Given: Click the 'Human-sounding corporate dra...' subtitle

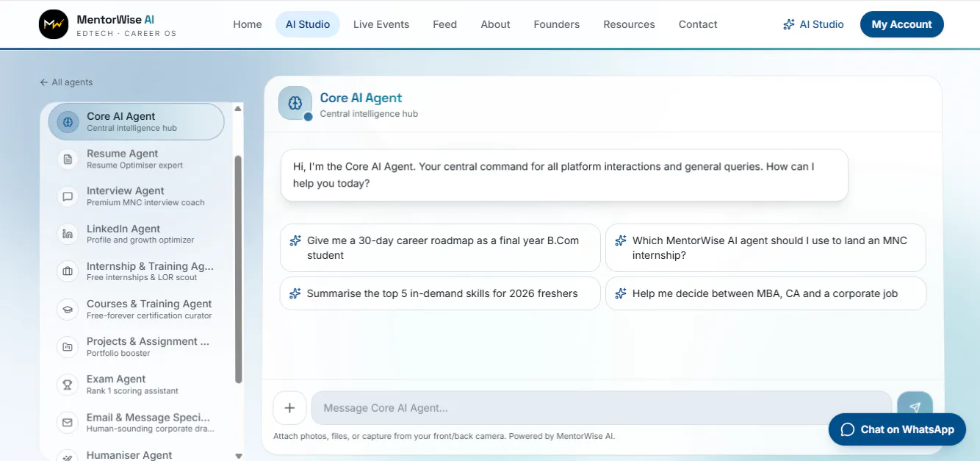Looking at the screenshot, I should pos(151,429).
